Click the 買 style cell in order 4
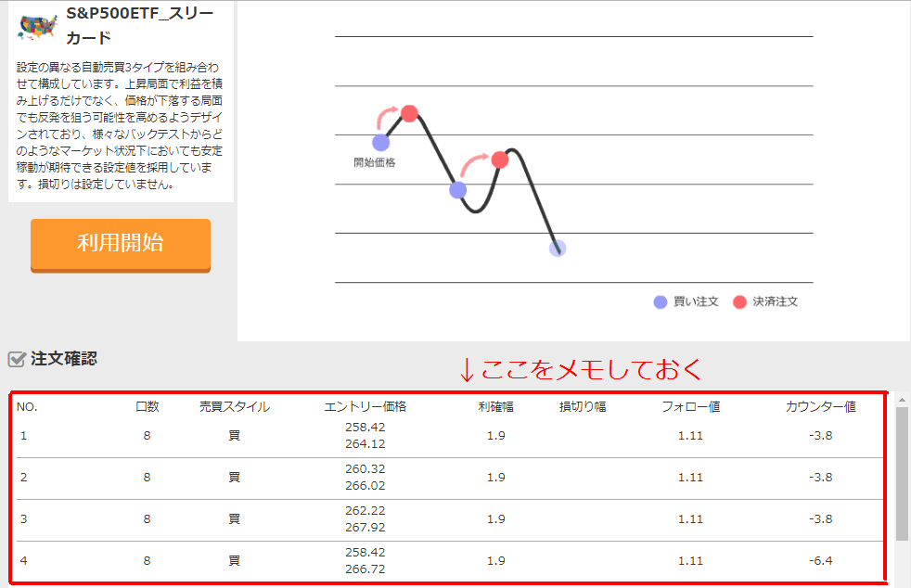This screenshot has height=588, width=911. click(x=234, y=561)
